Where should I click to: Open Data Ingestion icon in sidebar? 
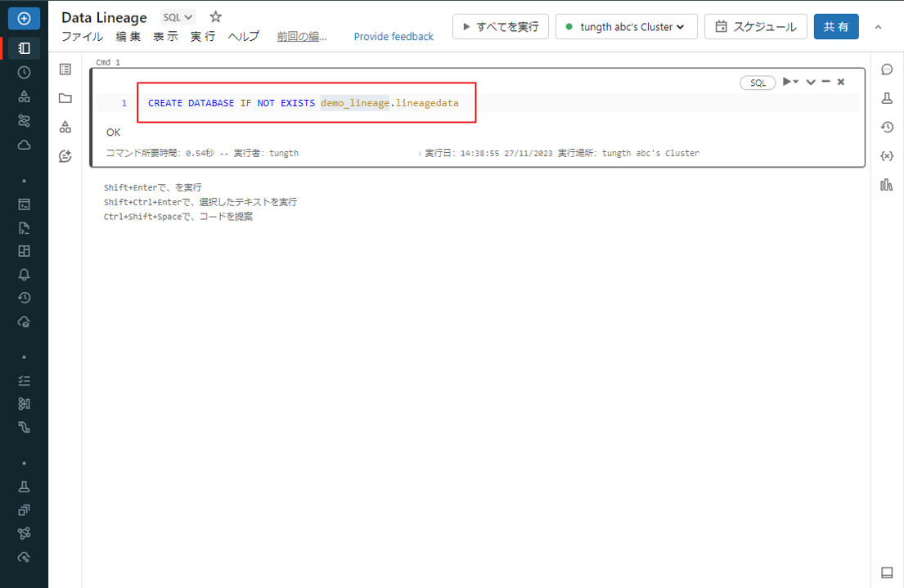point(24,404)
